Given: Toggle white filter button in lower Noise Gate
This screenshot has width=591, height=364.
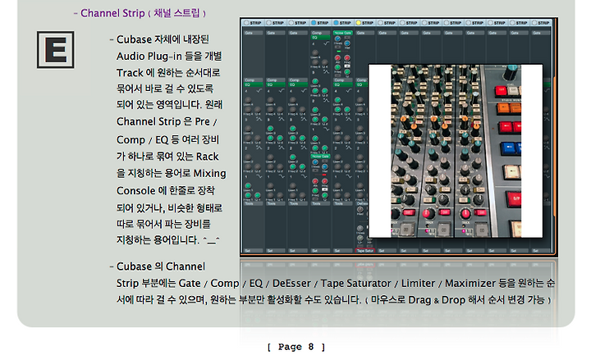Looking at the screenshot, I should tap(325, 189).
